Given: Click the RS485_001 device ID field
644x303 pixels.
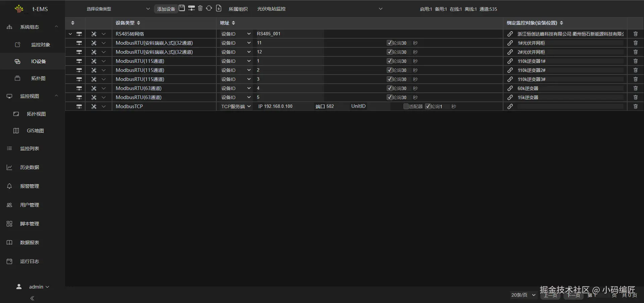Looking at the screenshot, I should coord(290,34).
